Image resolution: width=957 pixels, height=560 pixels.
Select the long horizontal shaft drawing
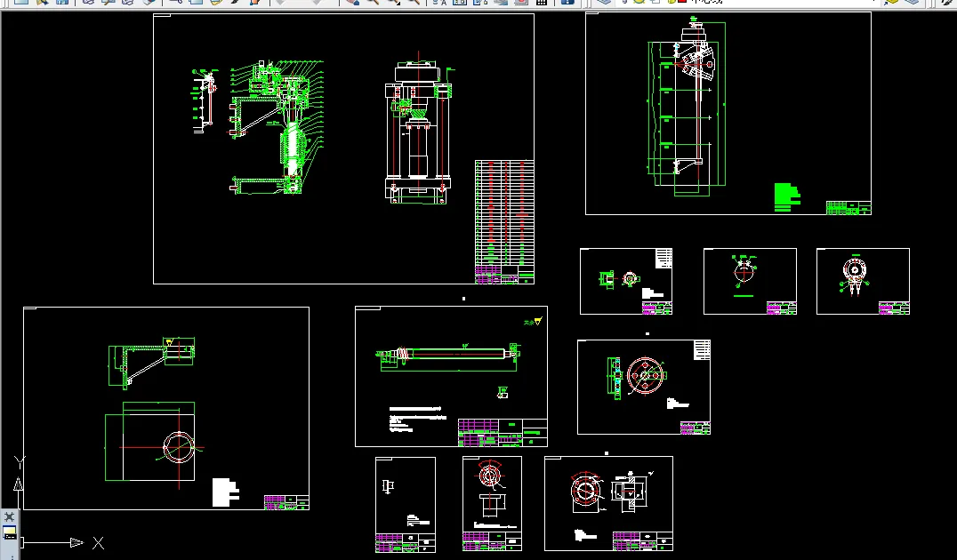click(448, 357)
